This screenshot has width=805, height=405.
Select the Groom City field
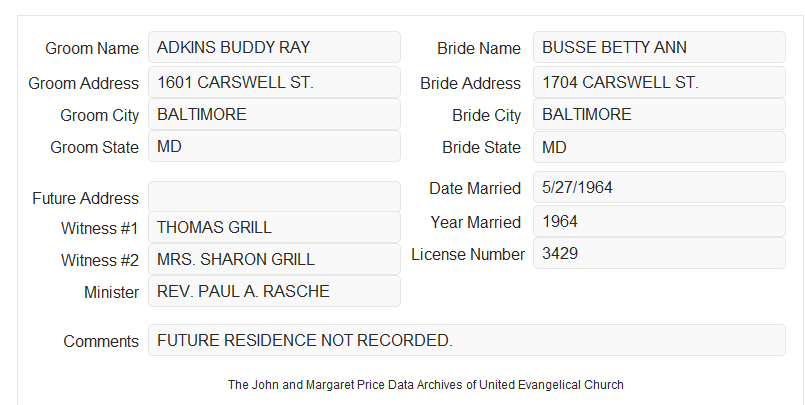pos(274,114)
